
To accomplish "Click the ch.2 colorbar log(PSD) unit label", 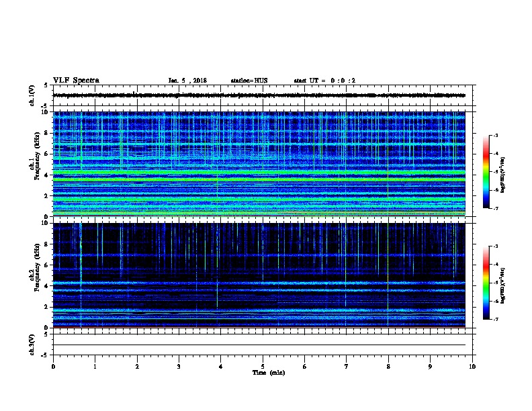I will click(503, 285).
